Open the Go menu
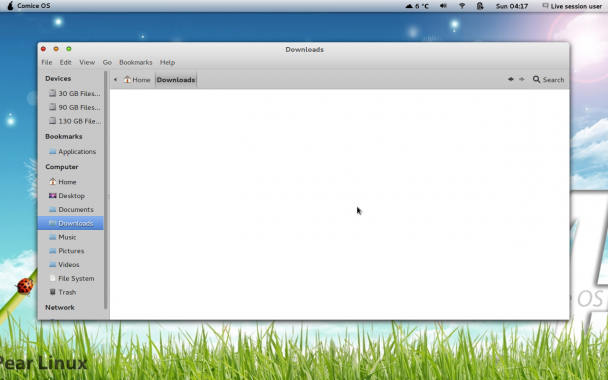This screenshot has height=380, width=608. (107, 62)
